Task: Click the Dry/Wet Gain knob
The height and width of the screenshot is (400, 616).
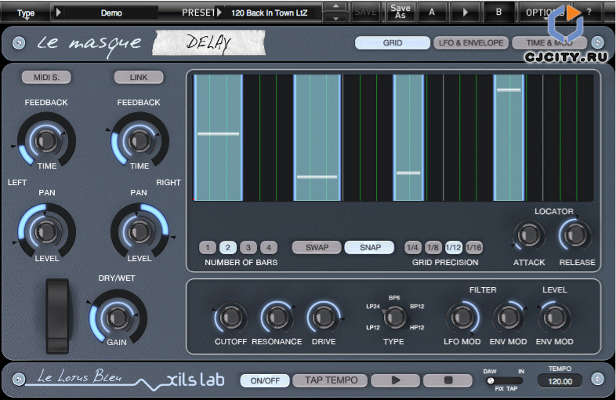Action: [117, 317]
